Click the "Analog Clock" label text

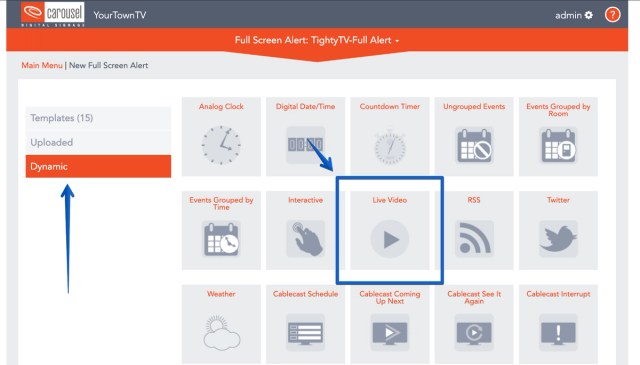(x=221, y=106)
